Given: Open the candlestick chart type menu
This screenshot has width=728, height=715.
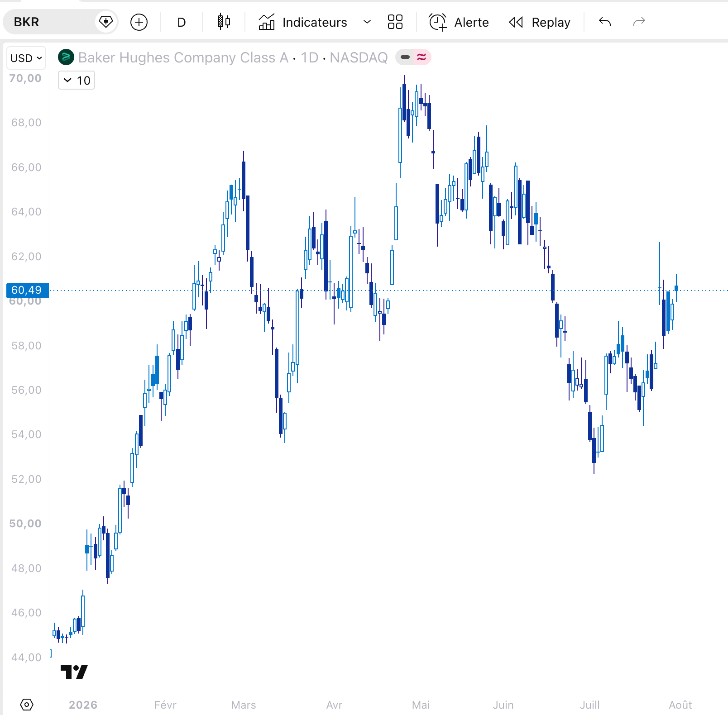Looking at the screenshot, I should pyautogui.click(x=224, y=22).
